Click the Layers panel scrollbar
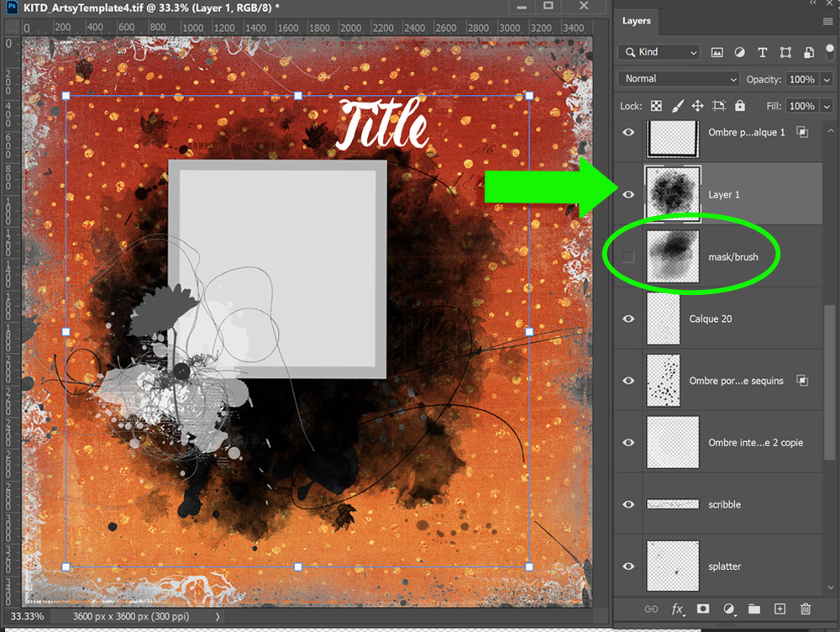840x632 pixels. (x=831, y=383)
